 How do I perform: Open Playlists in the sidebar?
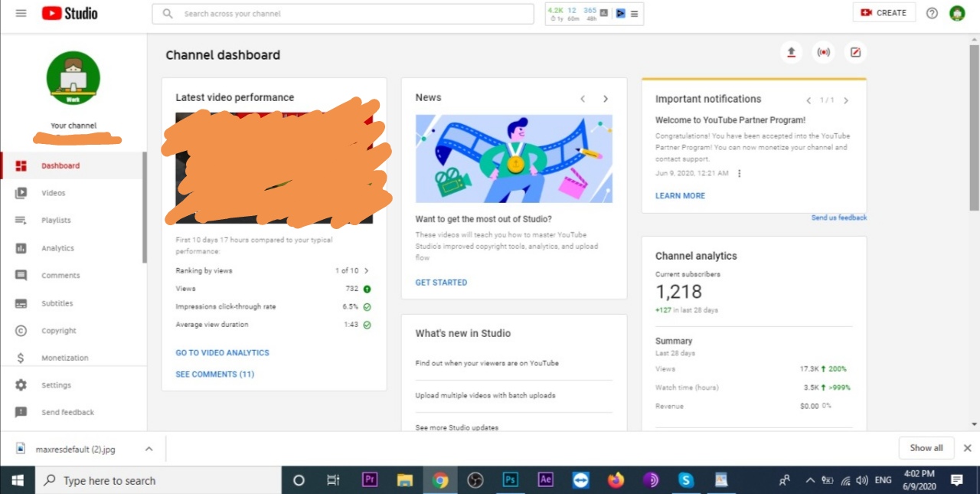click(71, 221)
